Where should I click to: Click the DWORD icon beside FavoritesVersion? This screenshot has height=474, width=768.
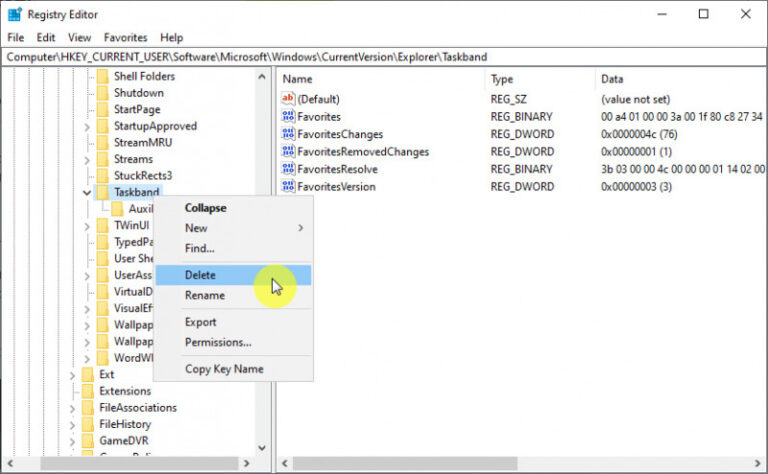(x=289, y=187)
